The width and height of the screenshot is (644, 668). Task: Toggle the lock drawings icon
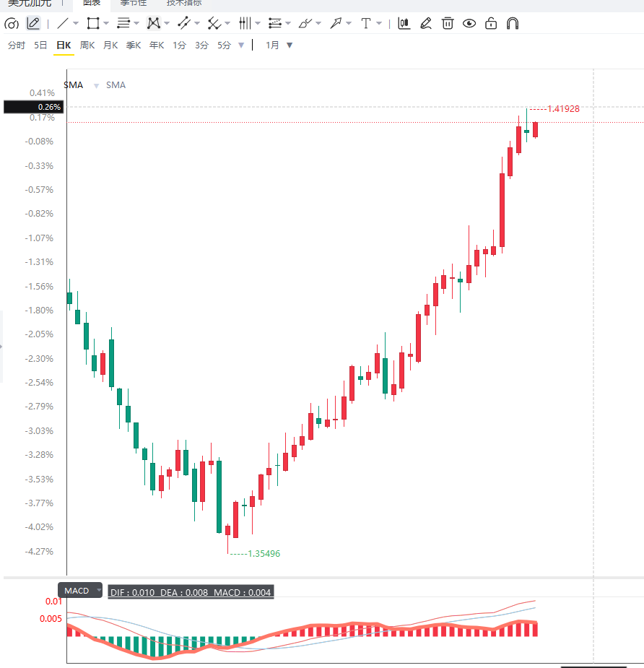(491, 23)
